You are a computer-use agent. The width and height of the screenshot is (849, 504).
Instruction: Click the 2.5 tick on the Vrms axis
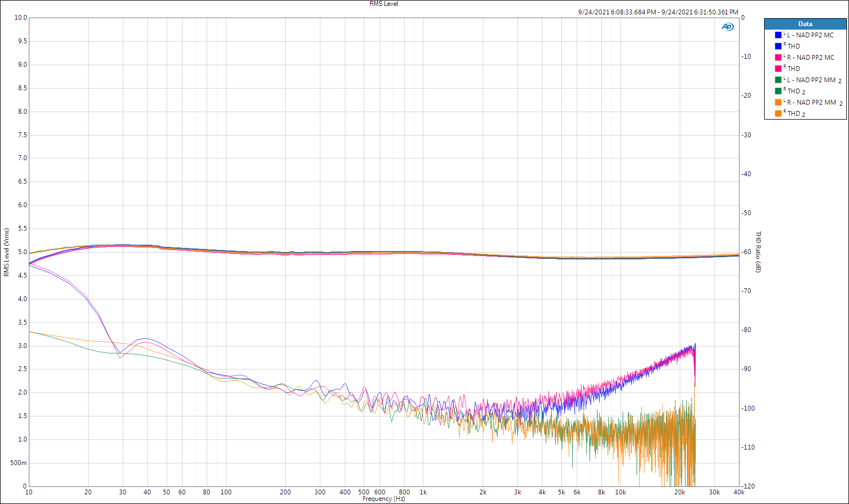pos(22,369)
